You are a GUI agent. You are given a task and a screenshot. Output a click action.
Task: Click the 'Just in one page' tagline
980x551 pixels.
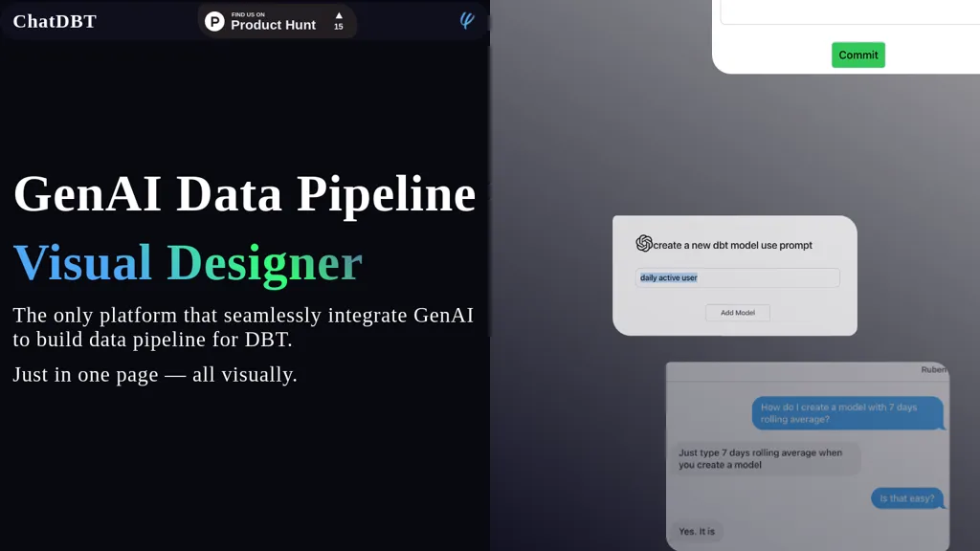[x=155, y=374]
